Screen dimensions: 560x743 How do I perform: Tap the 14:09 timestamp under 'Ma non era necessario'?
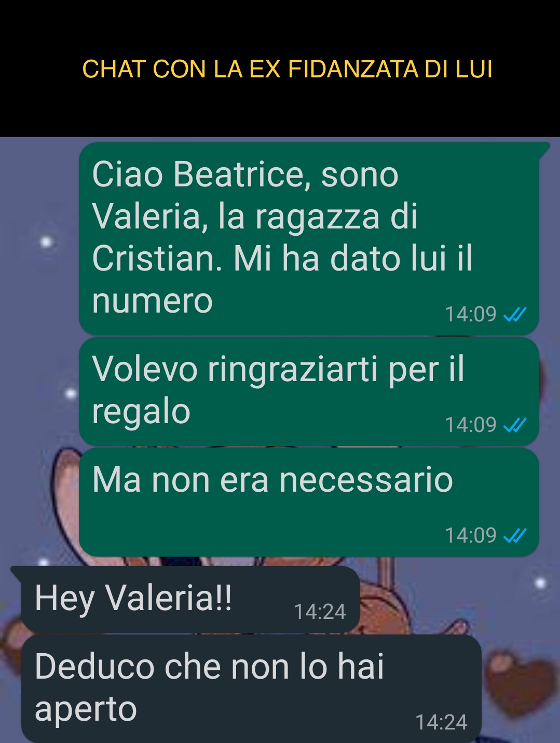coord(471,536)
